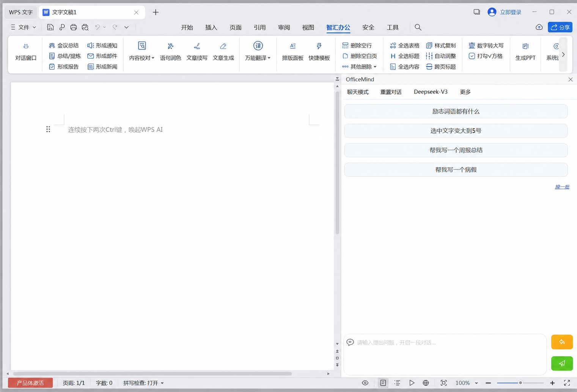Open 快捷模板 quick templates
577x392 pixels.
(x=319, y=52)
